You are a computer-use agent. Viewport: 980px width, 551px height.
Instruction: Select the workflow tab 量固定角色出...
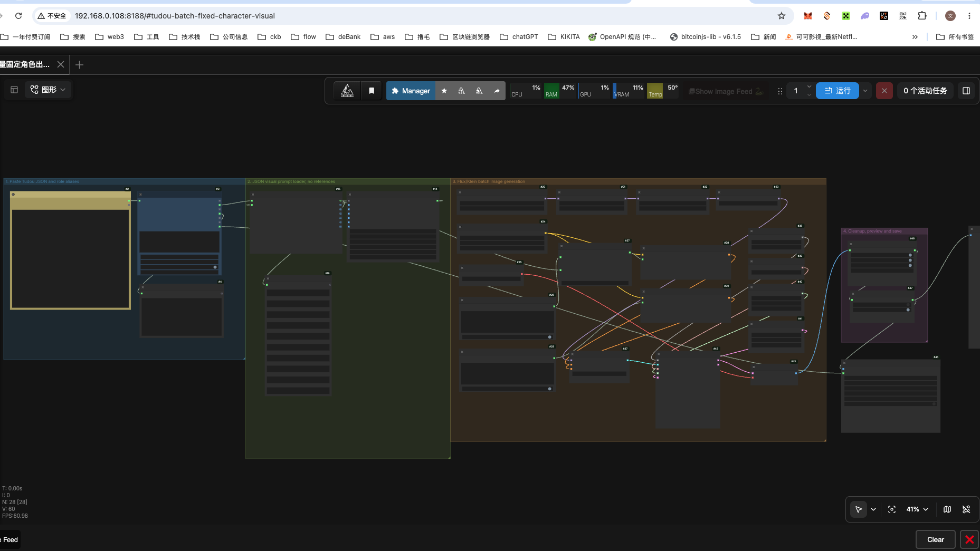[x=25, y=64]
